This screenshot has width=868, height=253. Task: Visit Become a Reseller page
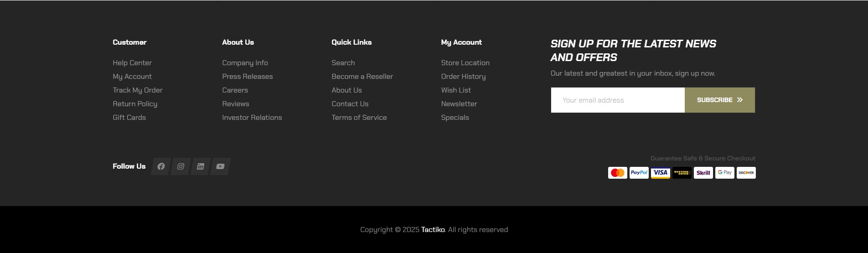[362, 77]
